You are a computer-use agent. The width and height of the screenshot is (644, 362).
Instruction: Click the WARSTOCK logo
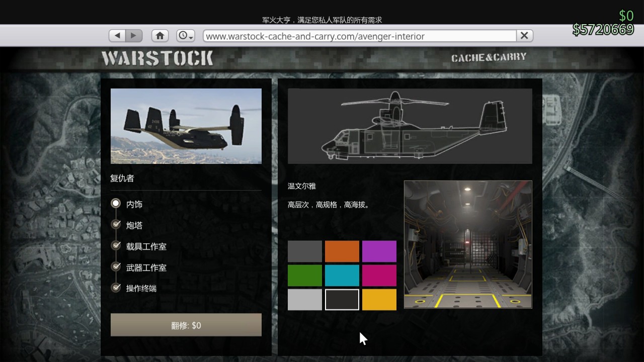tap(157, 58)
